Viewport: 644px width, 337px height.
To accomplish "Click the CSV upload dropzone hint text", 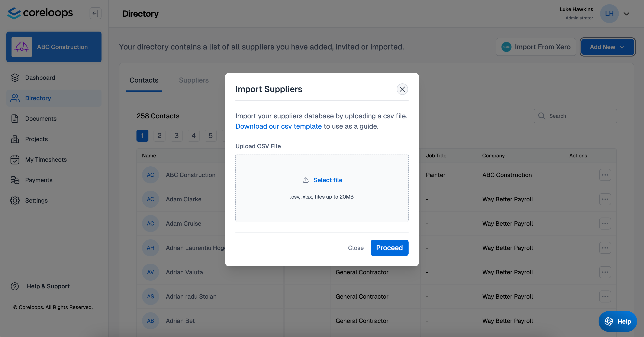I will click(322, 197).
